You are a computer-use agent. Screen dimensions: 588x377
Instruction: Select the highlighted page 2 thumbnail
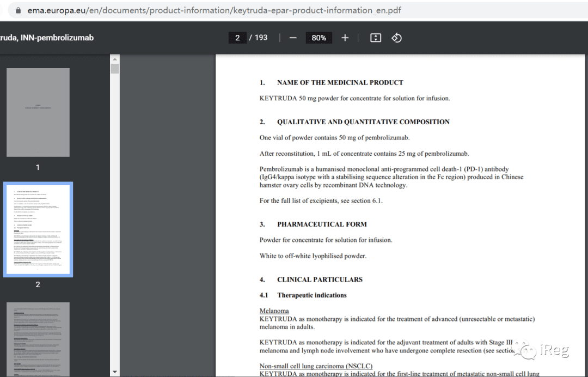[38, 229]
